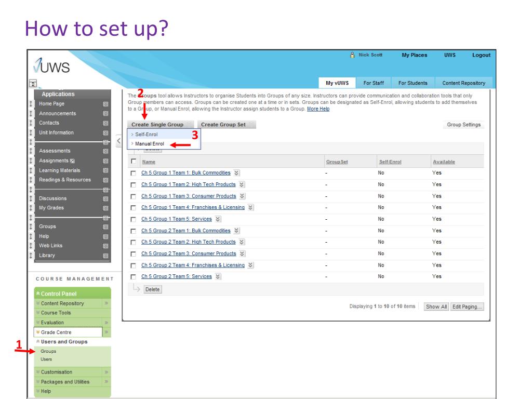The height and width of the screenshot is (399, 532).
Task: Open options chevron for Group 1 Team 3: Consumer Products
Action: click(242, 196)
